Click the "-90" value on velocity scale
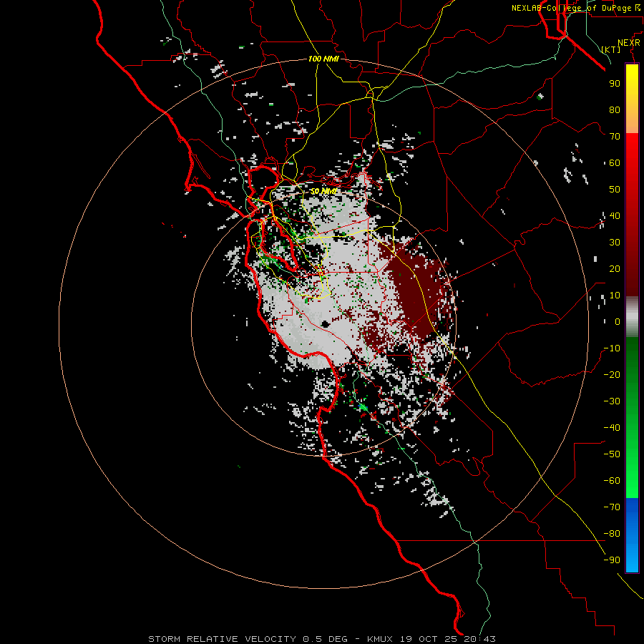The width and height of the screenshot is (644, 644). [612, 560]
